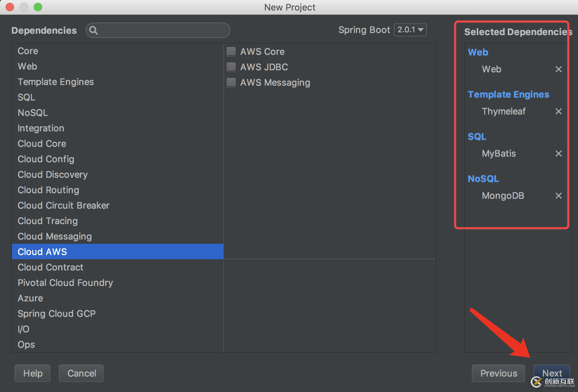Cancel the New Project dialog

[x=81, y=373]
